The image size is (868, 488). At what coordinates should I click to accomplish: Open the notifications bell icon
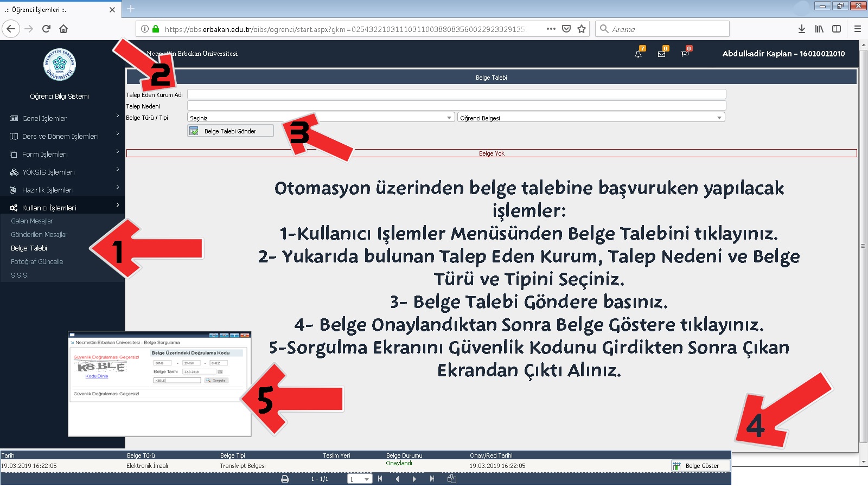638,54
